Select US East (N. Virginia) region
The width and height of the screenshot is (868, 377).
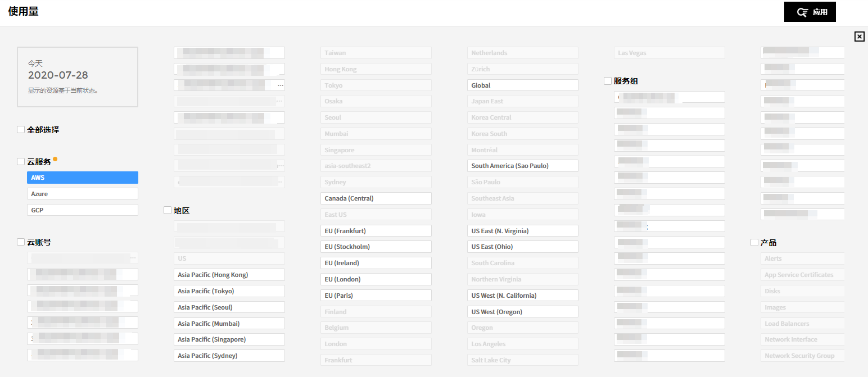pos(522,231)
